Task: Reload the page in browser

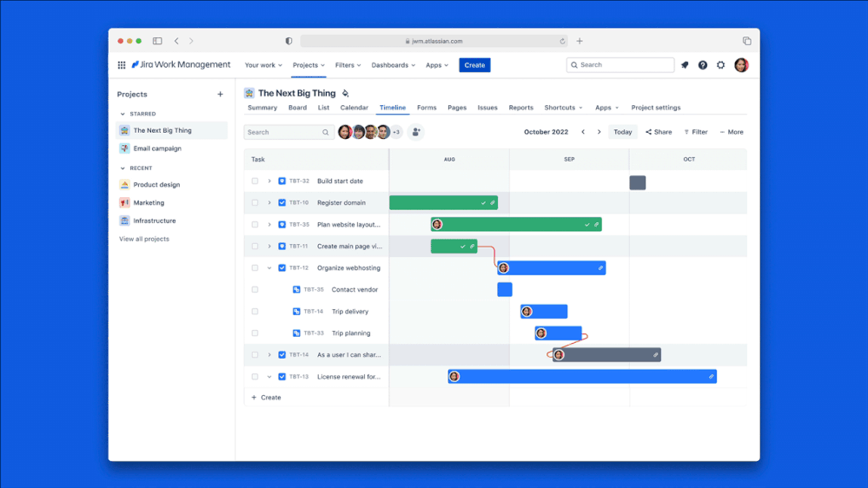Action: (562, 41)
